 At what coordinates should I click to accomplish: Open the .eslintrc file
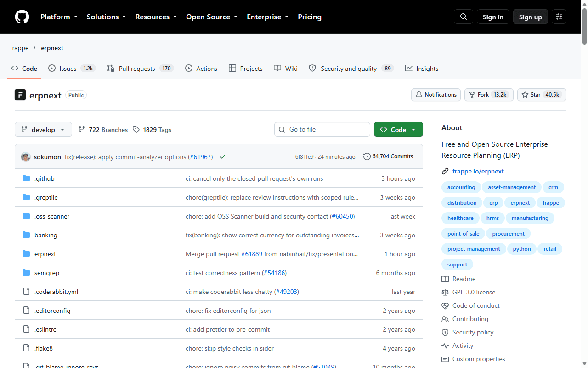click(x=45, y=329)
